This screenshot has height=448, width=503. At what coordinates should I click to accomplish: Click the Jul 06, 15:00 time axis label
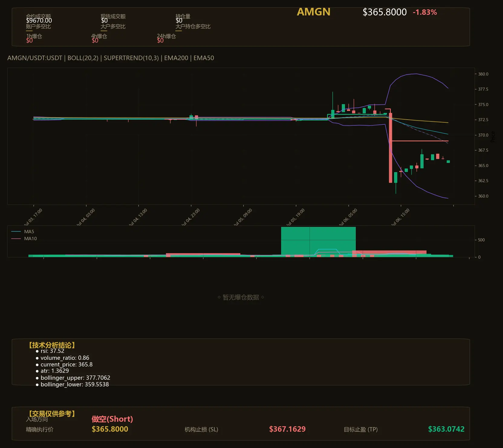tap(401, 217)
